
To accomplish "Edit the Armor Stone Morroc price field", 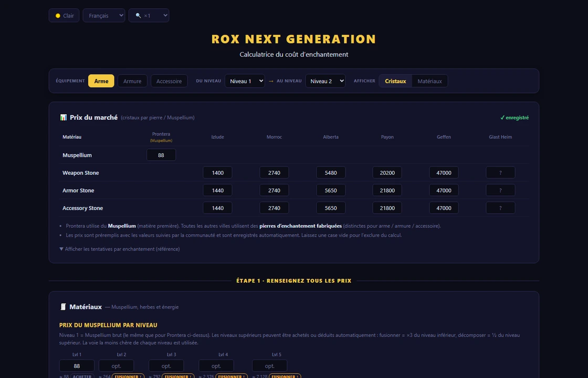I will tap(274, 190).
